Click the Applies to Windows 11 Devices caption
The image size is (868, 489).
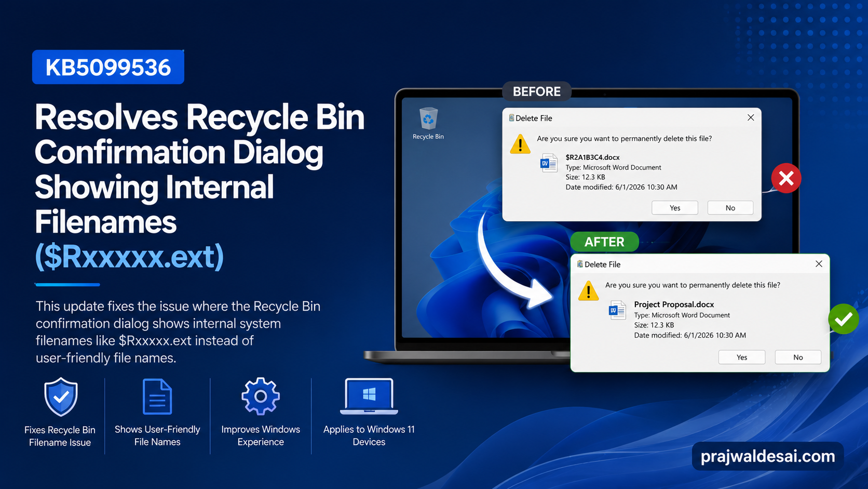tap(369, 435)
